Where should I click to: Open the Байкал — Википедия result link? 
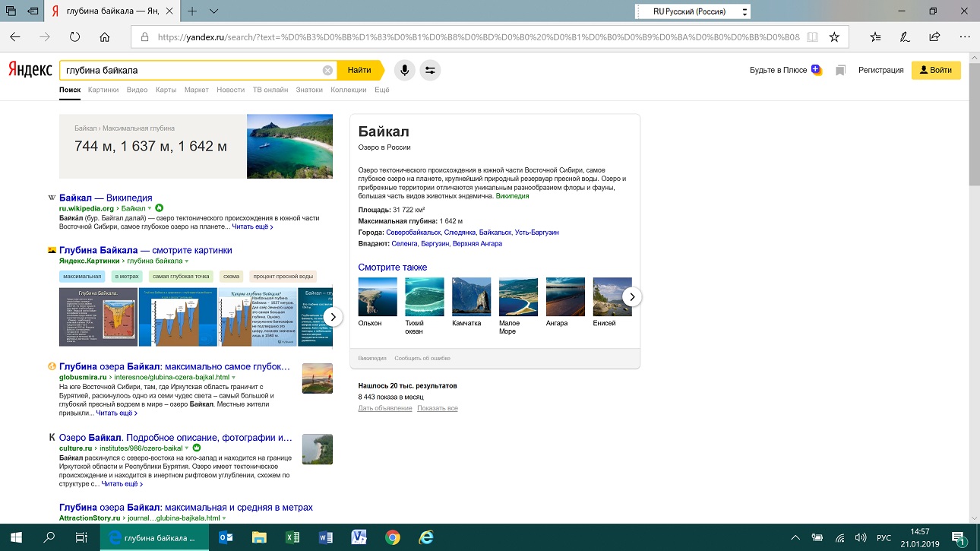coord(106,198)
